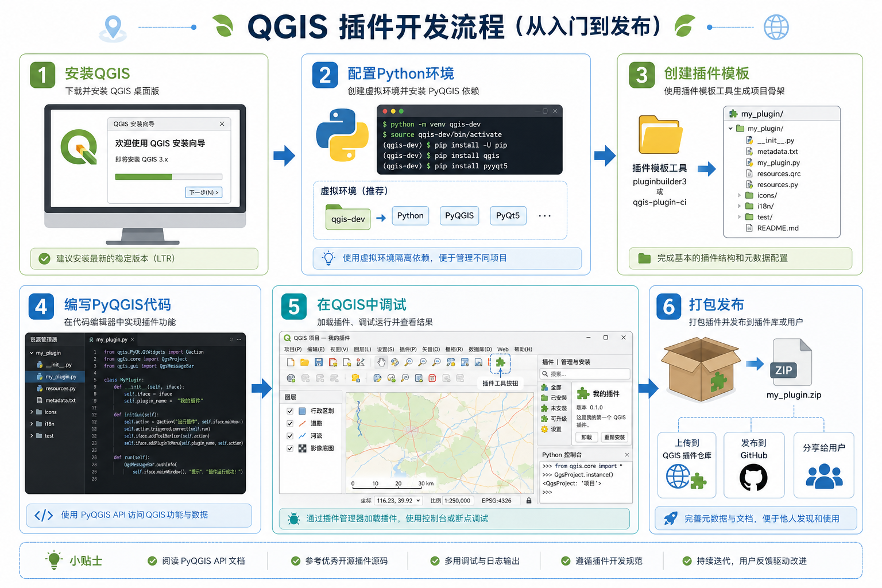The image size is (882, 588).
Task: Select the Pan Map hand tool
Action: tap(381, 362)
